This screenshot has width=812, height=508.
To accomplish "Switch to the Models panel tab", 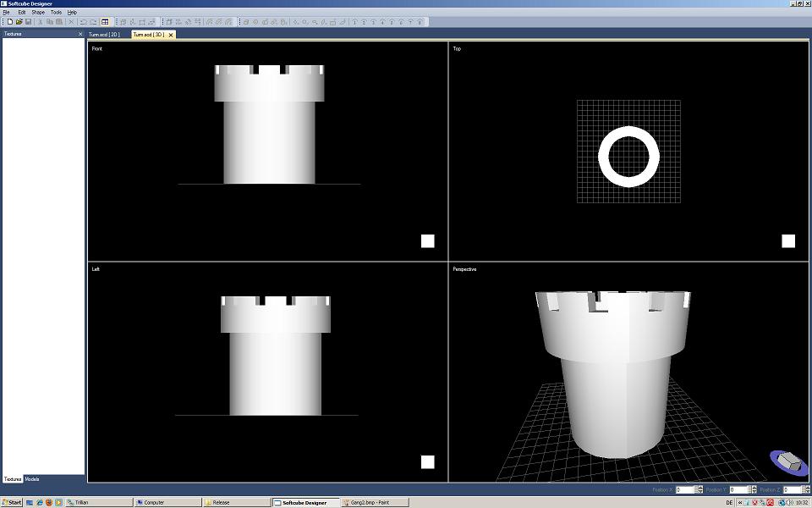I will click(32, 479).
